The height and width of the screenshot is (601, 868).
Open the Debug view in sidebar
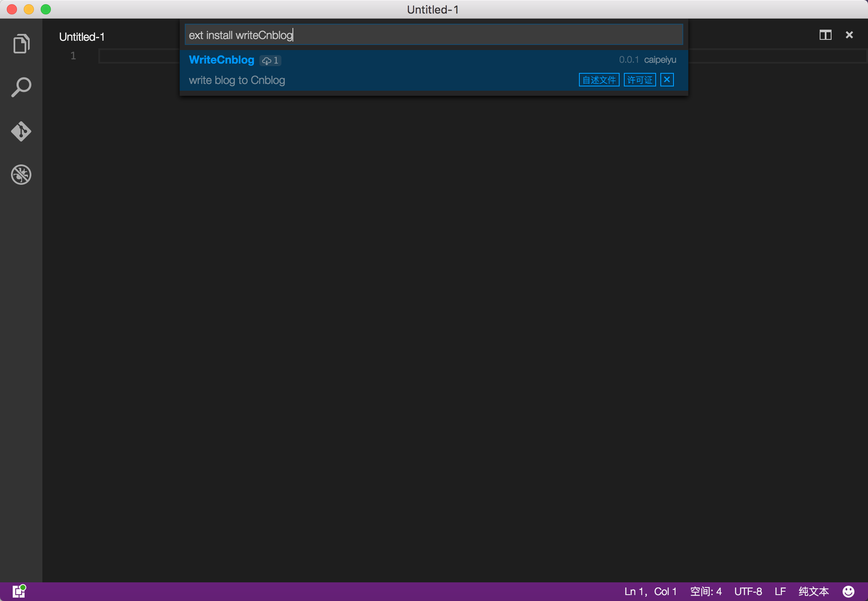21,175
